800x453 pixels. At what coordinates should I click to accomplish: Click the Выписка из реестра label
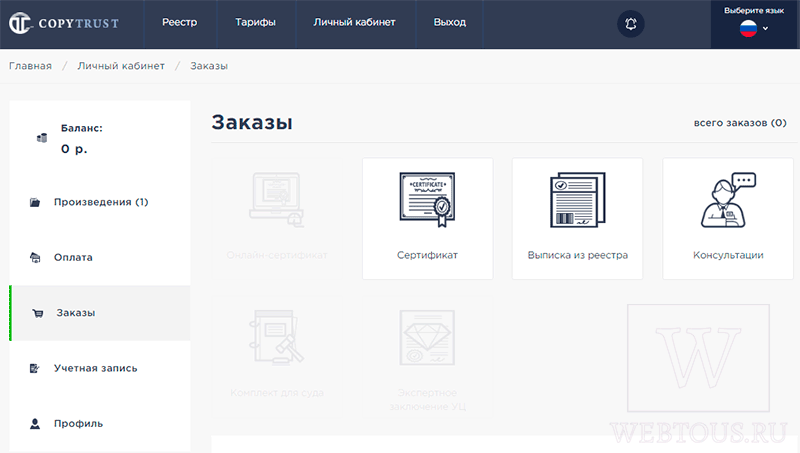[578, 255]
